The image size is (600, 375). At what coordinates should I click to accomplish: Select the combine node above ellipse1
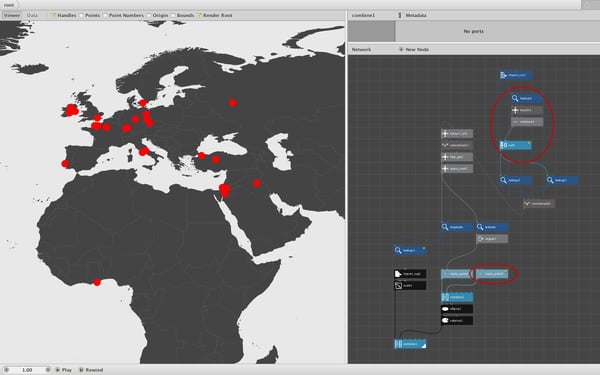[x=457, y=297]
